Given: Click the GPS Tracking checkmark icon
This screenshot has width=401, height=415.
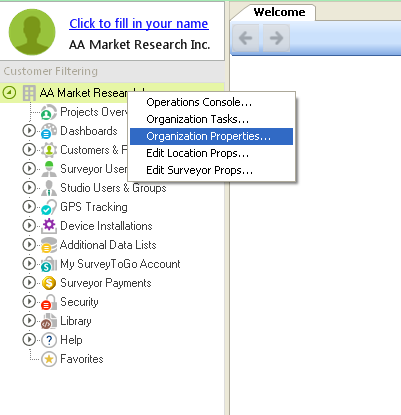Looking at the screenshot, I should pos(49,207).
